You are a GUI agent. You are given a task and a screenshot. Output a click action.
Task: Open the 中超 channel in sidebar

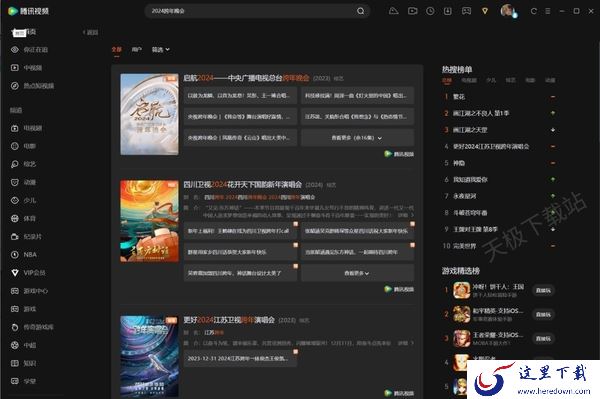[x=23, y=345]
